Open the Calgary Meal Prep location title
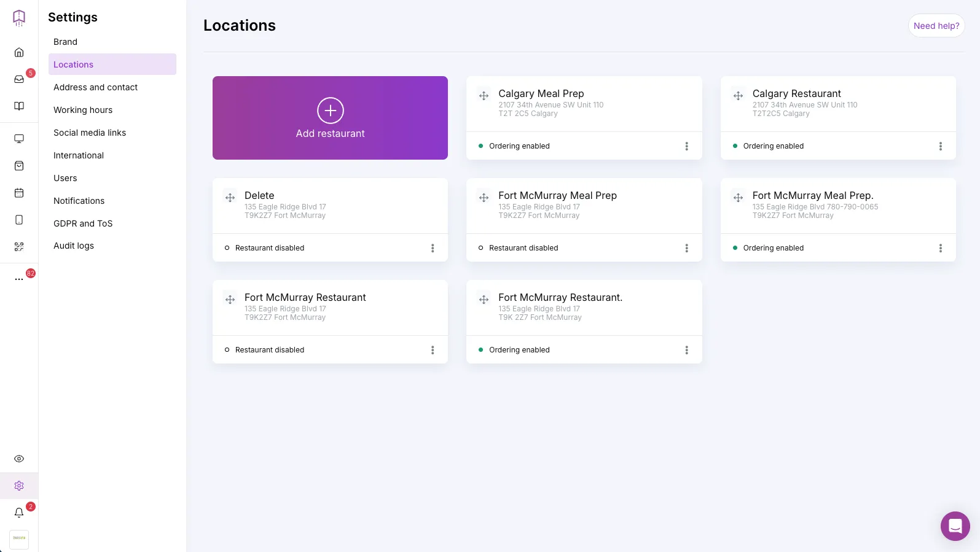Image resolution: width=980 pixels, height=552 pixels. [x=541, y=93]
